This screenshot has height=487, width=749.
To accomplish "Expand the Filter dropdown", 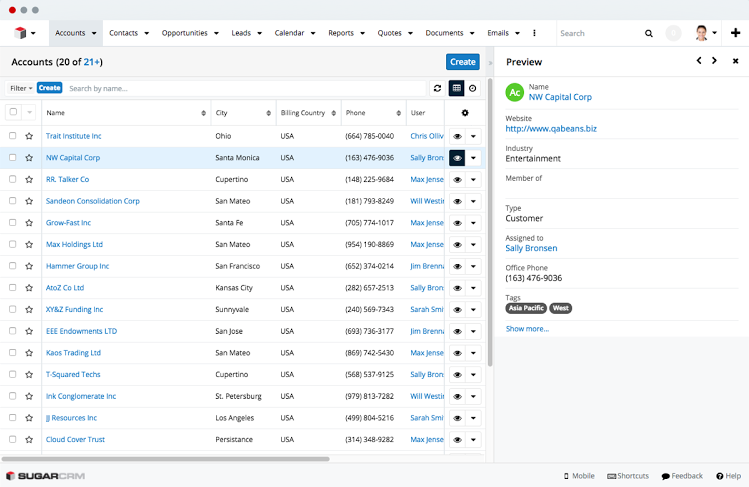I will (20, 88).
